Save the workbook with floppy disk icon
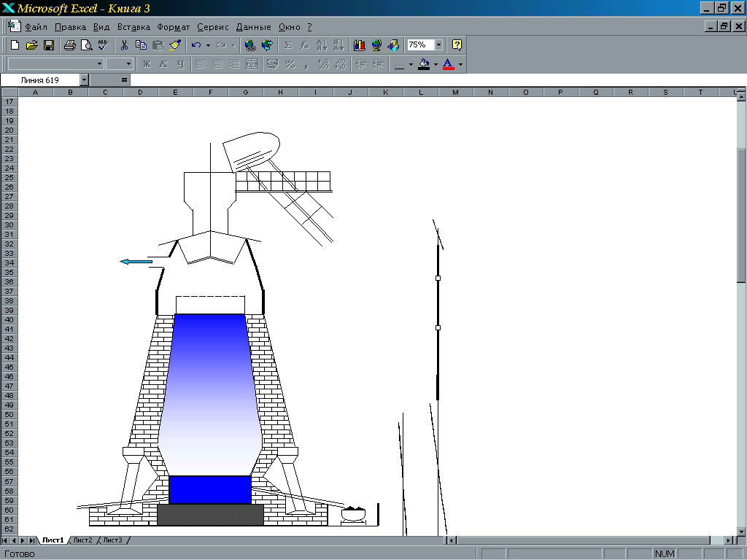This screenshot has height=560, width=747. pos(49,45)
